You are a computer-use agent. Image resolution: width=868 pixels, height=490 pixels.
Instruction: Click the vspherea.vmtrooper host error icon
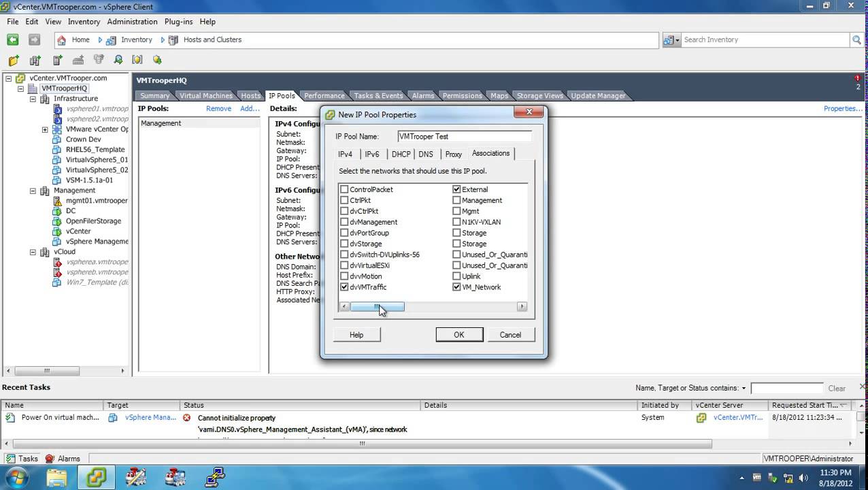click(x=57, y=262)
